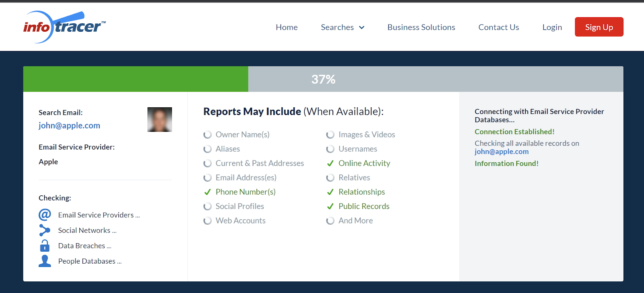
Task: Select the Public Records label
Action: tap(364, 206)
